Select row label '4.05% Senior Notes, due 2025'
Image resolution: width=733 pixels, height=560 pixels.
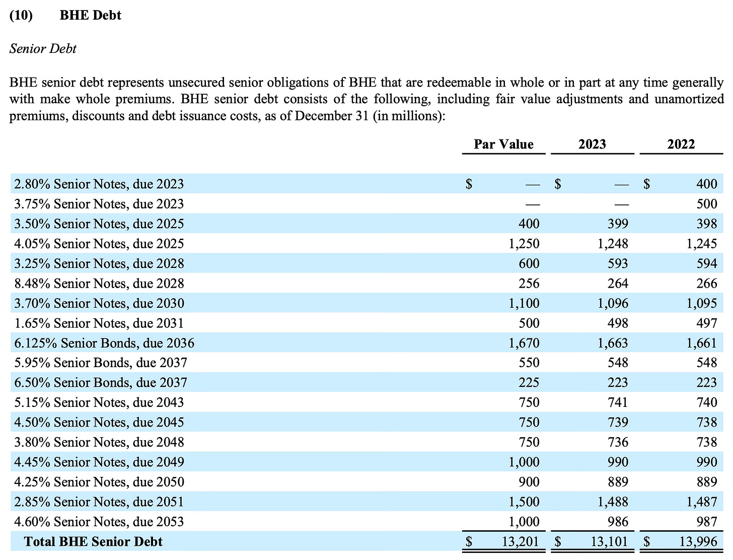click(99, 244)
